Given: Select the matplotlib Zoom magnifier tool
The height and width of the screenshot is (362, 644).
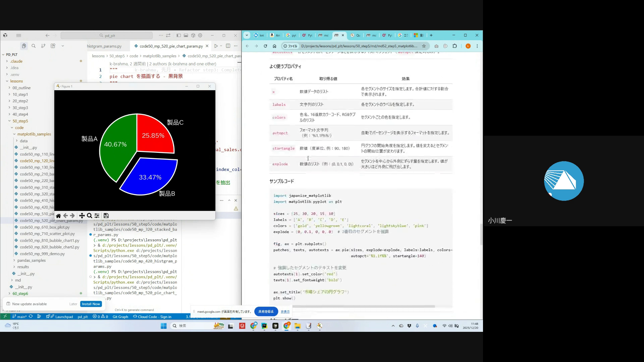Looking at the screenshot, I should (90, 216).
